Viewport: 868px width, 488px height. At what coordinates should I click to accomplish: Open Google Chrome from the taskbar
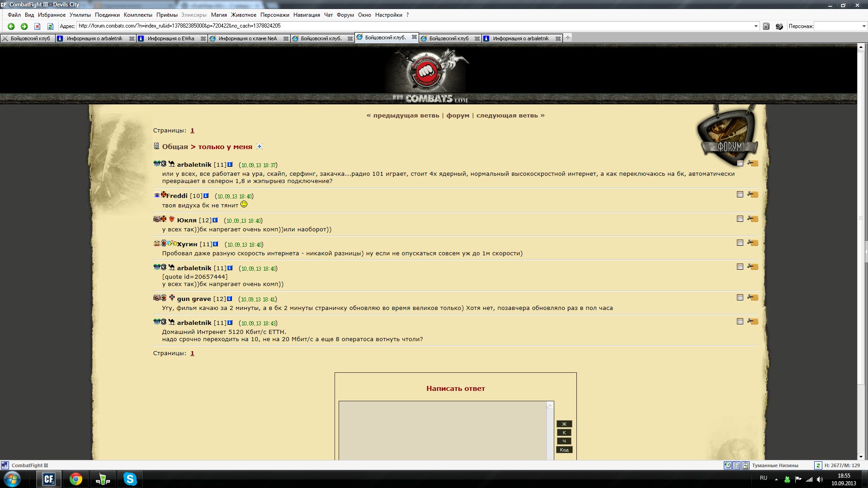pos(76,479)
